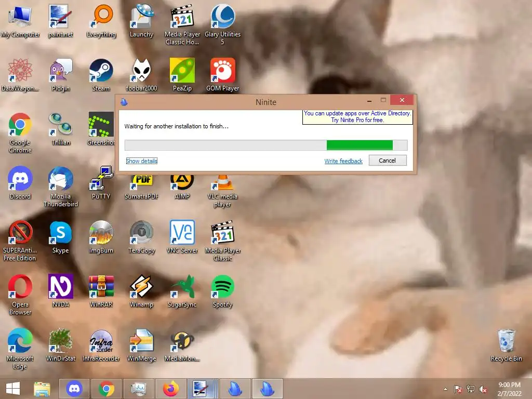Open VNC Server desktop shortcut

click(182, 237)
